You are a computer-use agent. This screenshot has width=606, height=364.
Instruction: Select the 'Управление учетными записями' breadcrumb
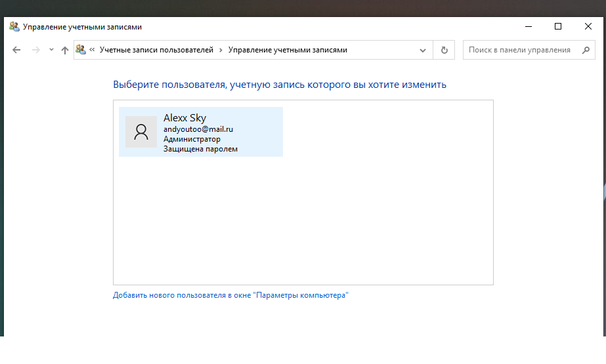click(x=288, y=50)
